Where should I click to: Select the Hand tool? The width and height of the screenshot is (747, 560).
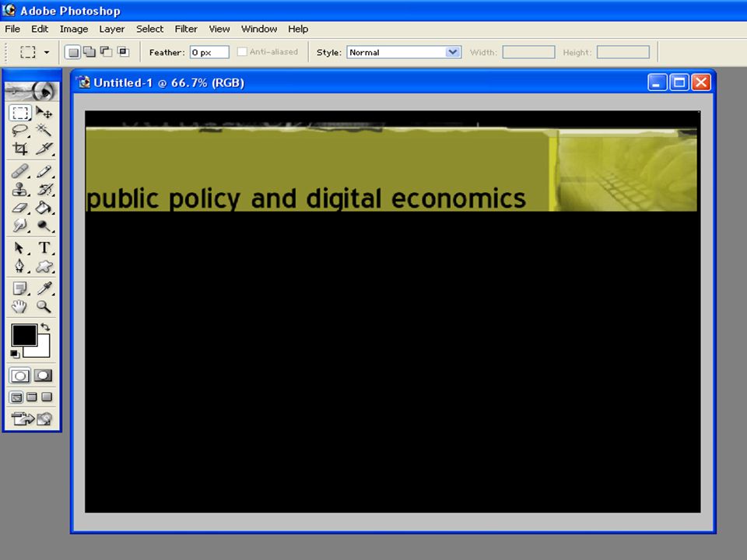point(20,306)
